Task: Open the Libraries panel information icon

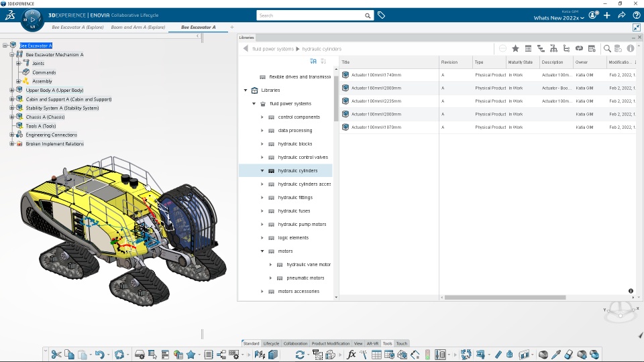Action: [631, 48]
